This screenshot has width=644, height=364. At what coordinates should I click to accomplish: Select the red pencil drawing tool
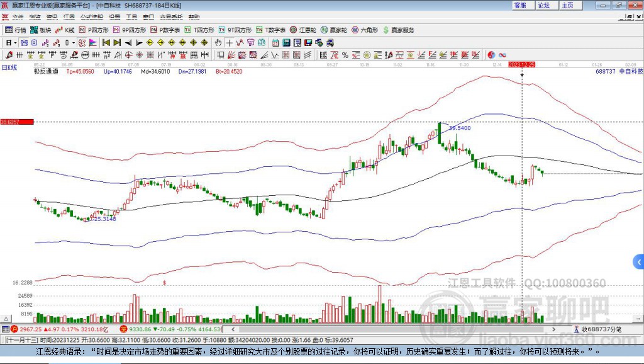(x=9, y=55)
